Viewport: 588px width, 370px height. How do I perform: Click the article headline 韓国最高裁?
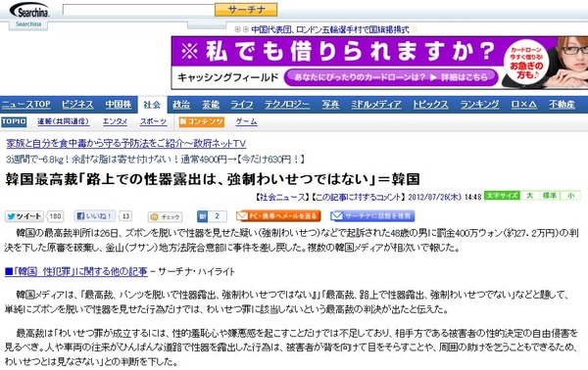coord(213,179)
